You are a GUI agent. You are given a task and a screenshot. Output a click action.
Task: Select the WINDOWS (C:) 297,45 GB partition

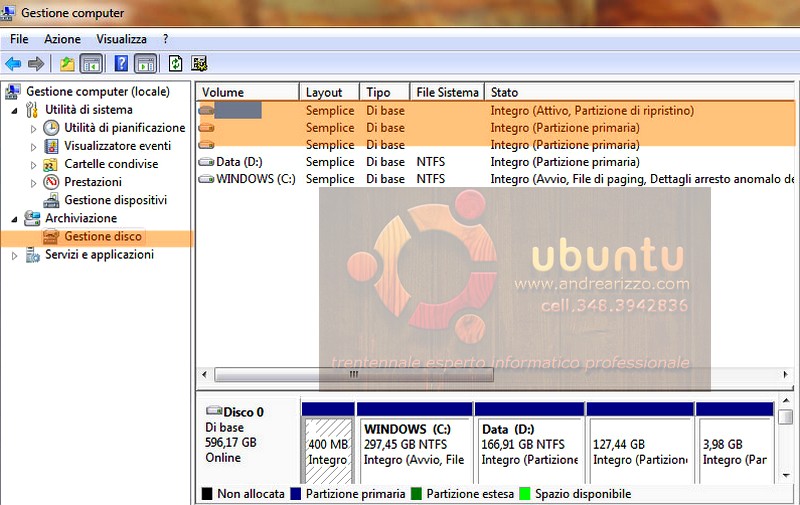coord(414,443)
